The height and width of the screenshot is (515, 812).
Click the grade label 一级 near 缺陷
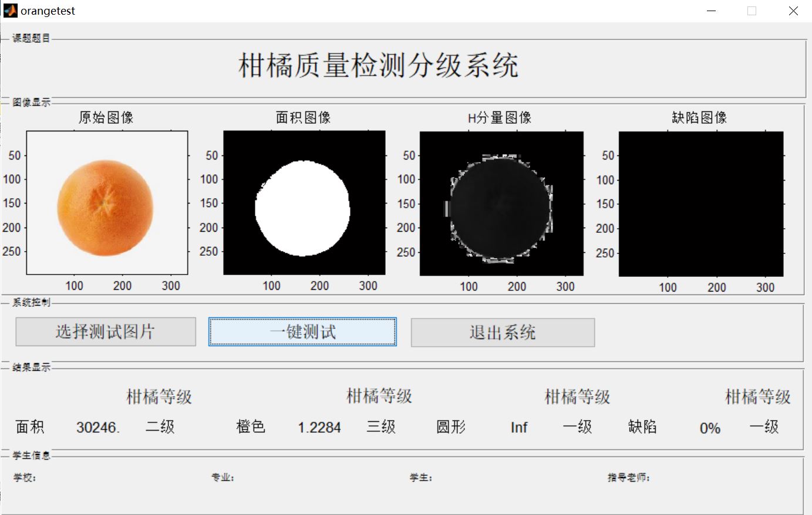click(x=765, y=427)
